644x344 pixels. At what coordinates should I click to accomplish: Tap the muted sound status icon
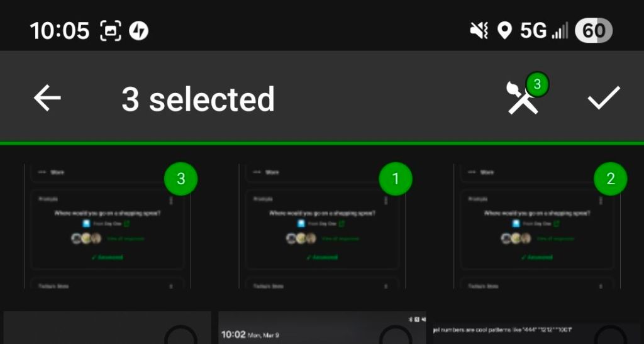480,31
